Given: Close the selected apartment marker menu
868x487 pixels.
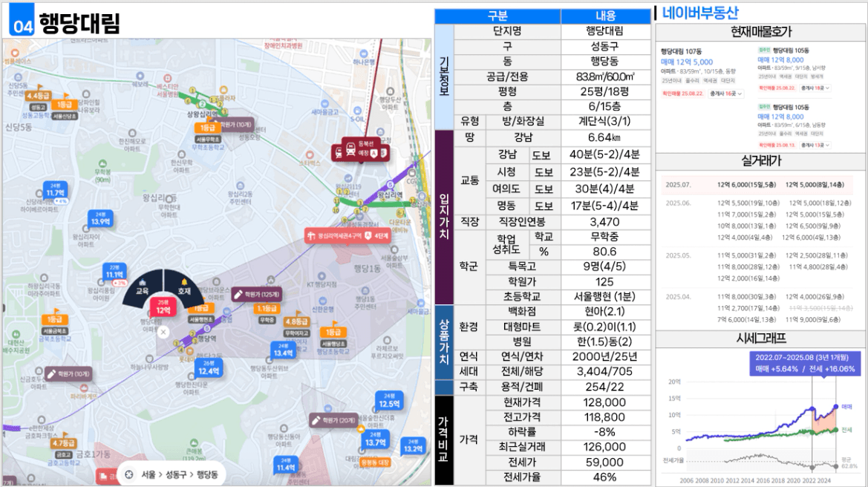Looking at the screenshot, I should tap(163, 332).
